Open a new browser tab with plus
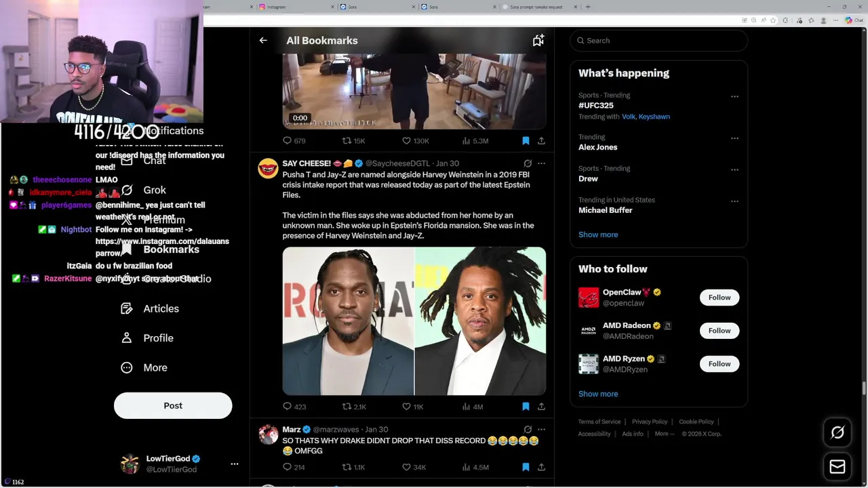 pos(588,7)
